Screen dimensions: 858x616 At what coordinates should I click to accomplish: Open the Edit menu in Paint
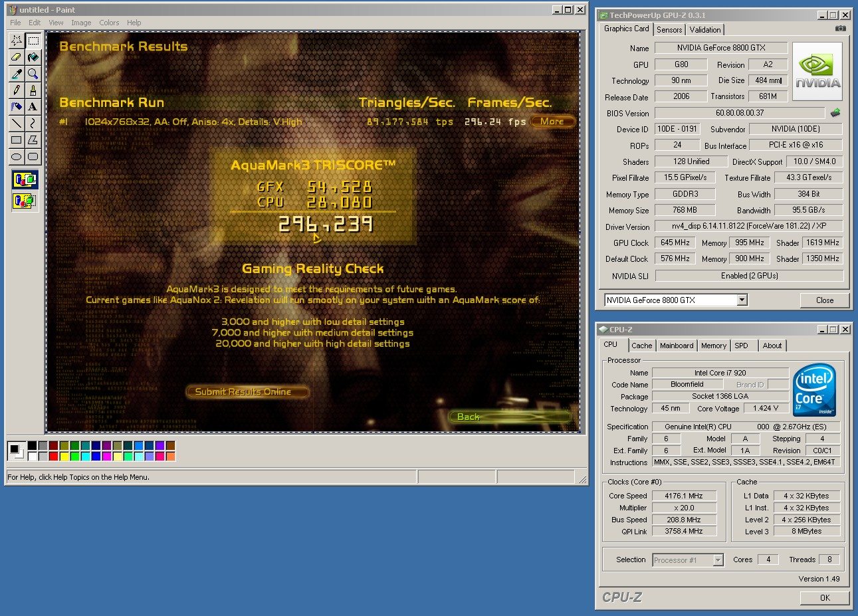tap(35, 23)
